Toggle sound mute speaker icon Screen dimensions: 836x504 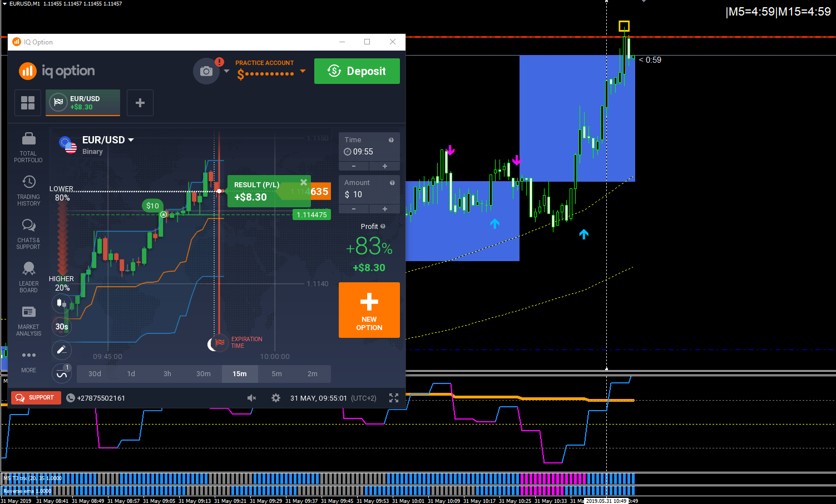tap(251, 398)
